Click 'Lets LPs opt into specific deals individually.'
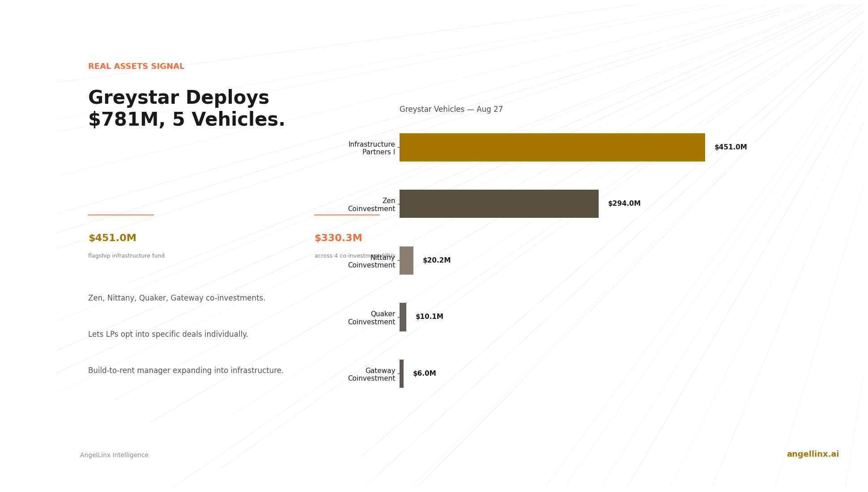 (168, 335)
